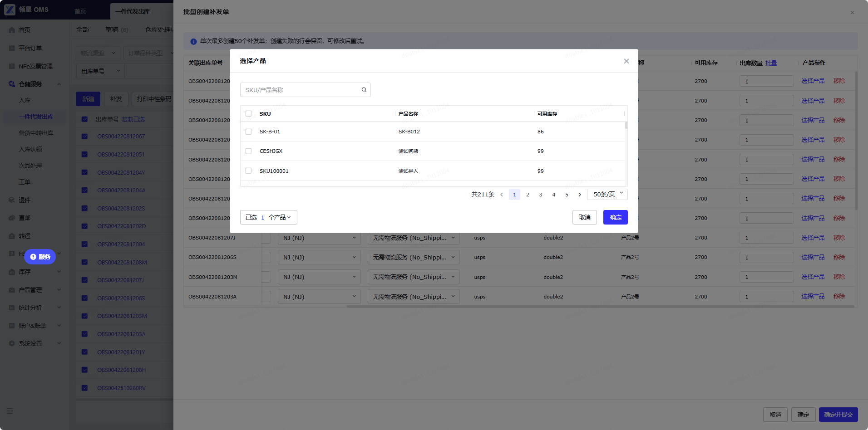This screenshot has width=868, height=430.
Task: Expand the 已选 1 个产品 dropdown
Action: pyautogui.click(x=269, y=217)
